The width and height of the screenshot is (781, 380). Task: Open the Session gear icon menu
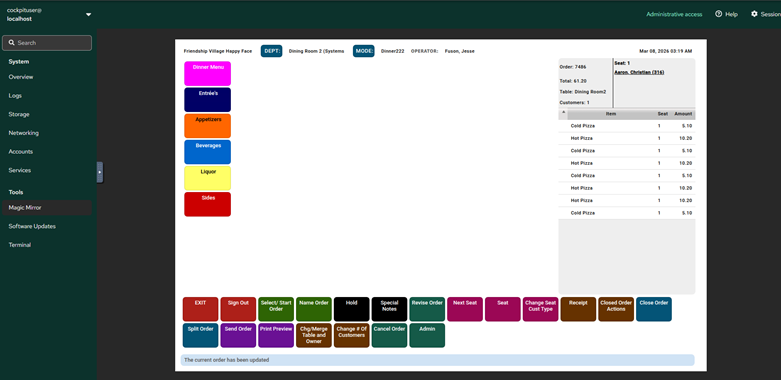754,14
